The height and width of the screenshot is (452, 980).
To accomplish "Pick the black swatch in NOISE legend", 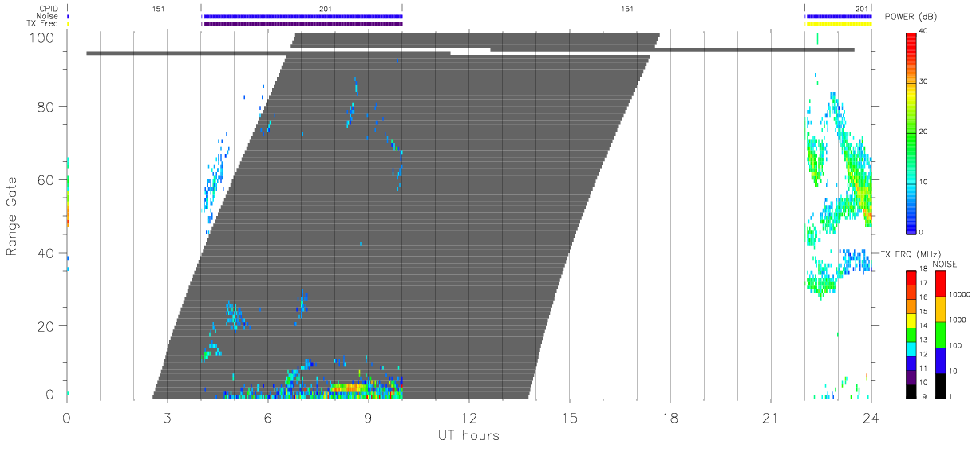I will point(939,386).
